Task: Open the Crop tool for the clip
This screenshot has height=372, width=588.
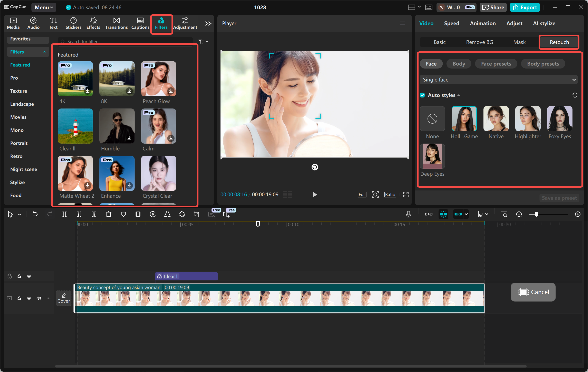Action: click(197, 214)
